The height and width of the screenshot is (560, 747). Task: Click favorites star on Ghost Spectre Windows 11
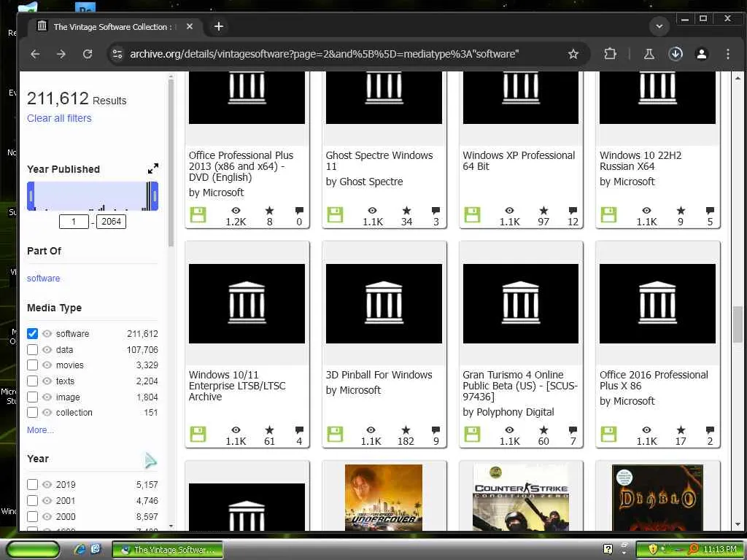406,211
